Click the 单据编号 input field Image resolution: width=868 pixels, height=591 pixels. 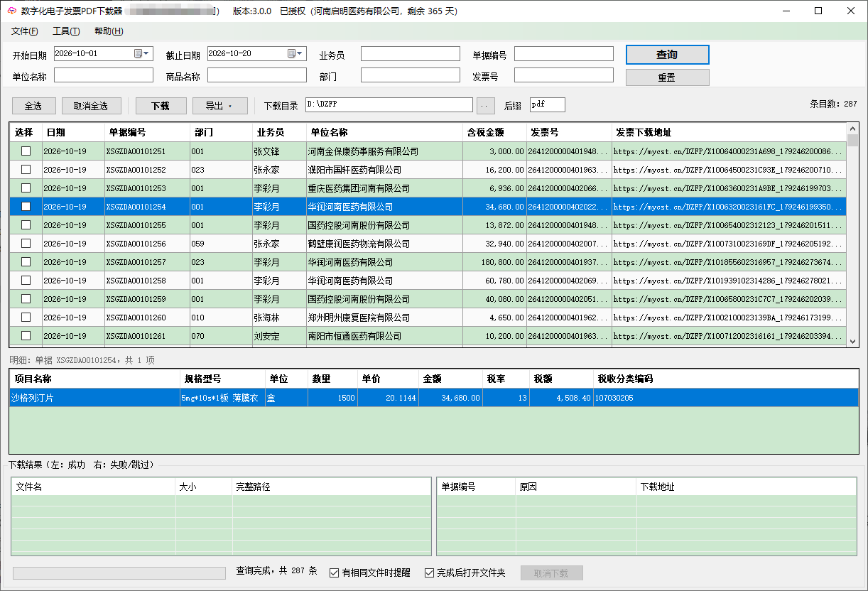pos(564,54)
